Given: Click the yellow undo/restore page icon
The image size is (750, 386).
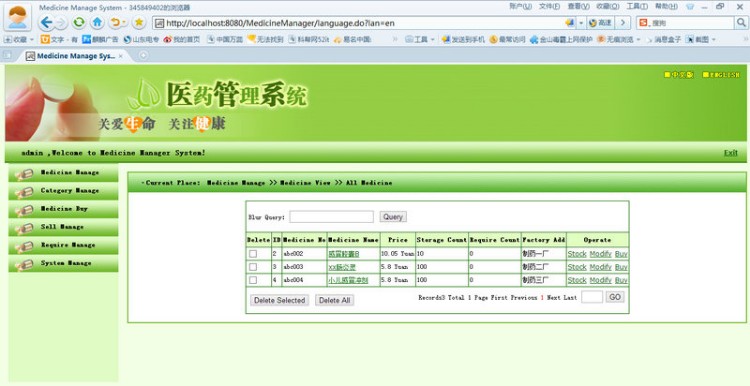Looking at the screenshot, I should point(115,22).
